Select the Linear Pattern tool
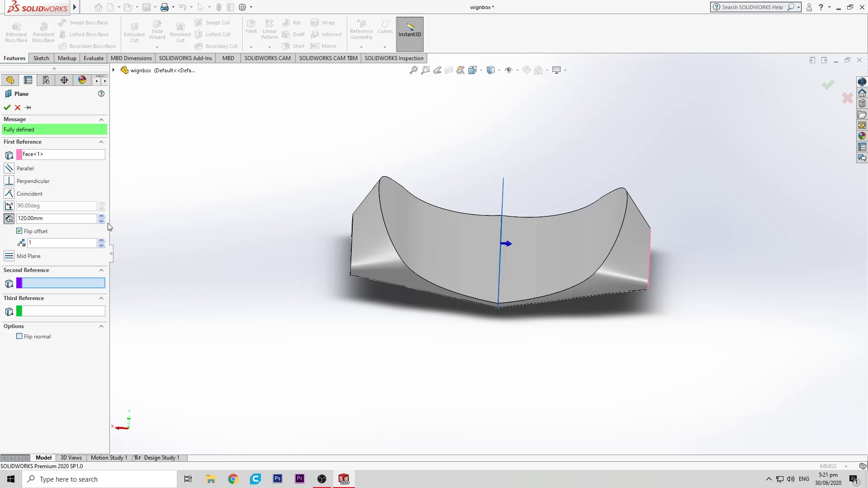 click(269, 29)
